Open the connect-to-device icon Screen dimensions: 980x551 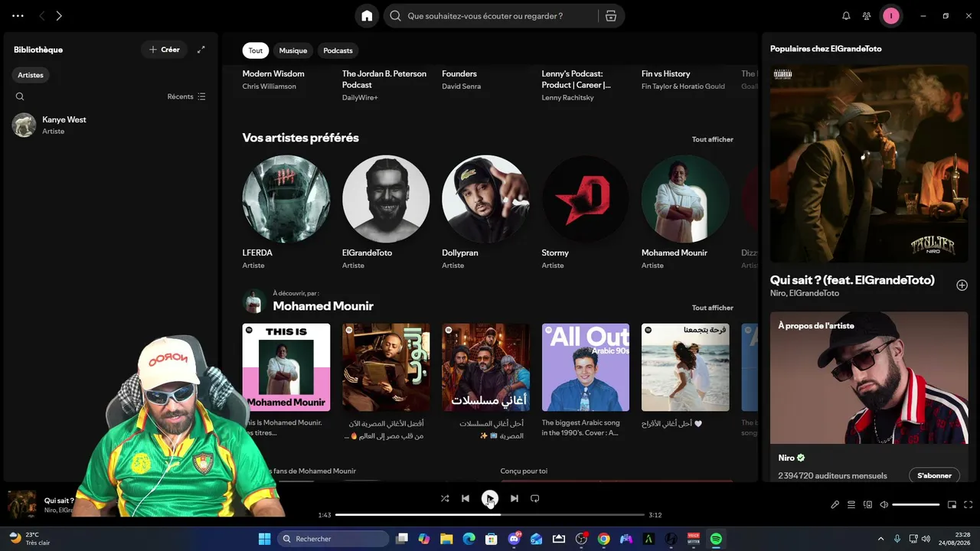coord(867,504)
